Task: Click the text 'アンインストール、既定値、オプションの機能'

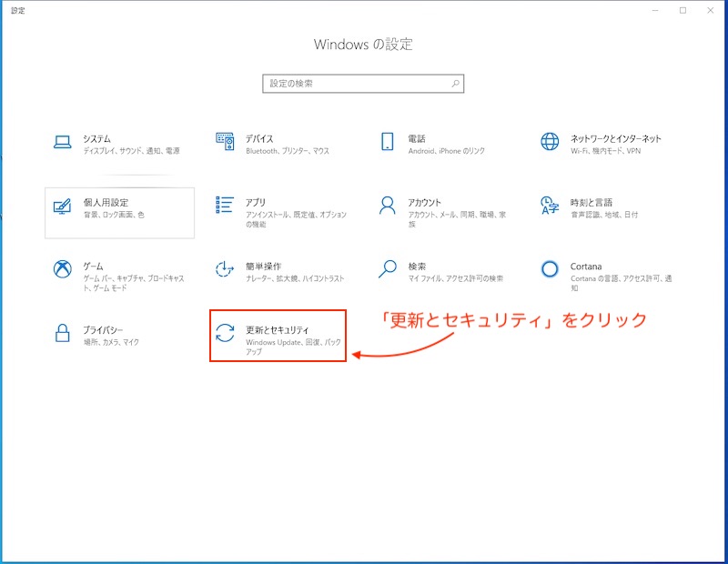Action: [x=297, y=219]
